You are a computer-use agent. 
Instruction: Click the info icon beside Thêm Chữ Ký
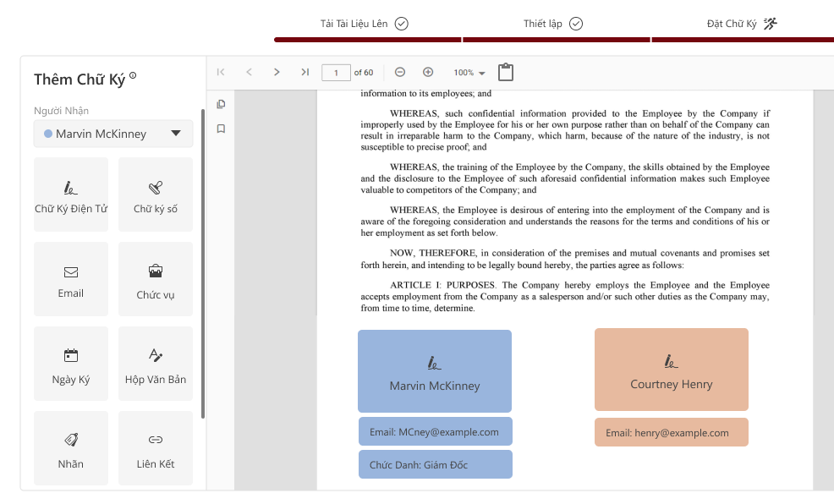(133, 77)
